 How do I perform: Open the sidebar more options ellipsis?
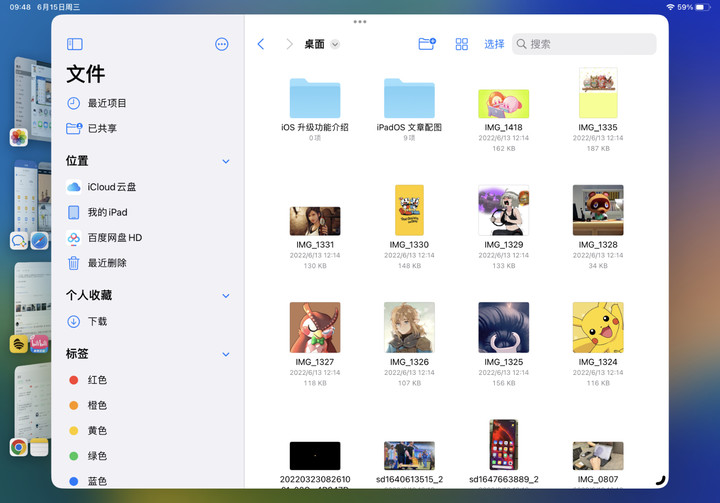point(222,44)
